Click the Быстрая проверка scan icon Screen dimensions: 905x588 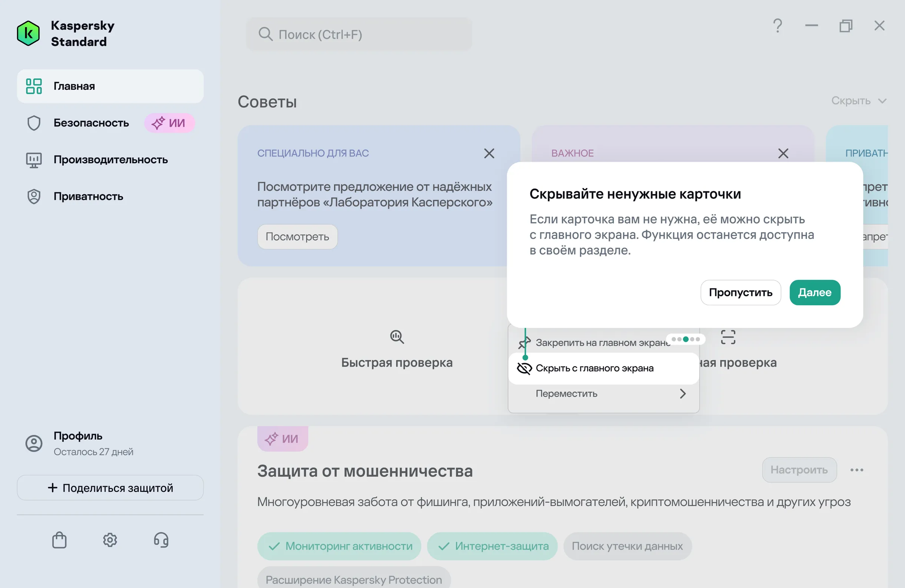point(397,337)
